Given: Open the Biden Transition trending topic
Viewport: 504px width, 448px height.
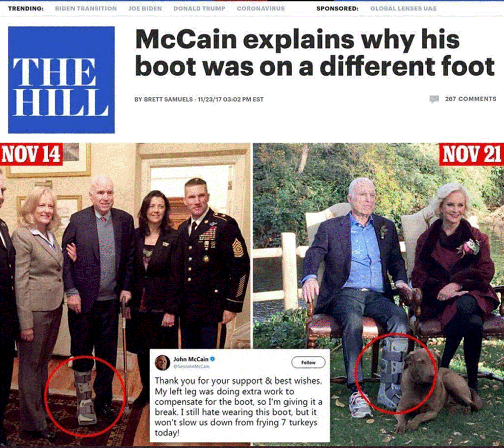Looking at the screenshot, I should coord(86,9).
